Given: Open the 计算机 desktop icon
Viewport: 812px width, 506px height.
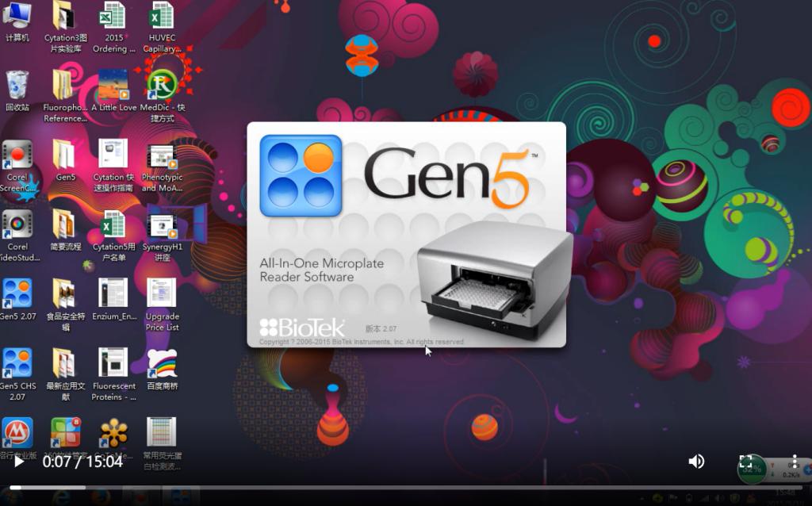Looking at the screenshot, I should click(x=17, y=21).
